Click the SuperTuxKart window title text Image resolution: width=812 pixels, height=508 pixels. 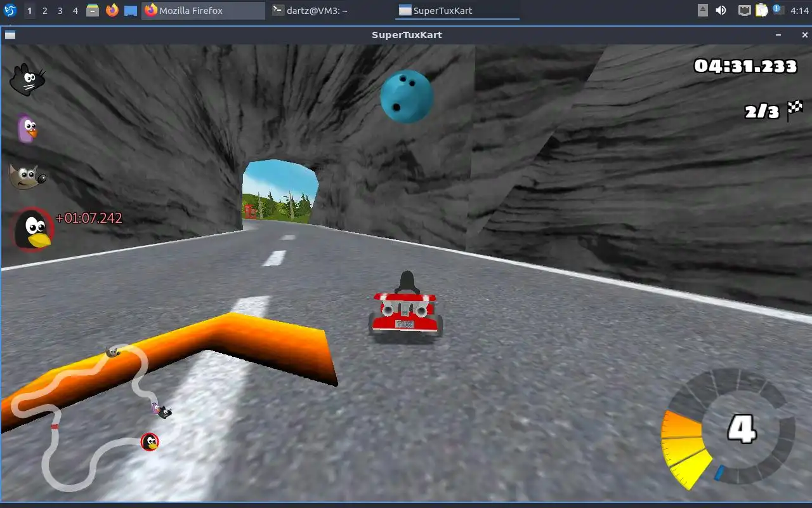[x=407, y=35]
